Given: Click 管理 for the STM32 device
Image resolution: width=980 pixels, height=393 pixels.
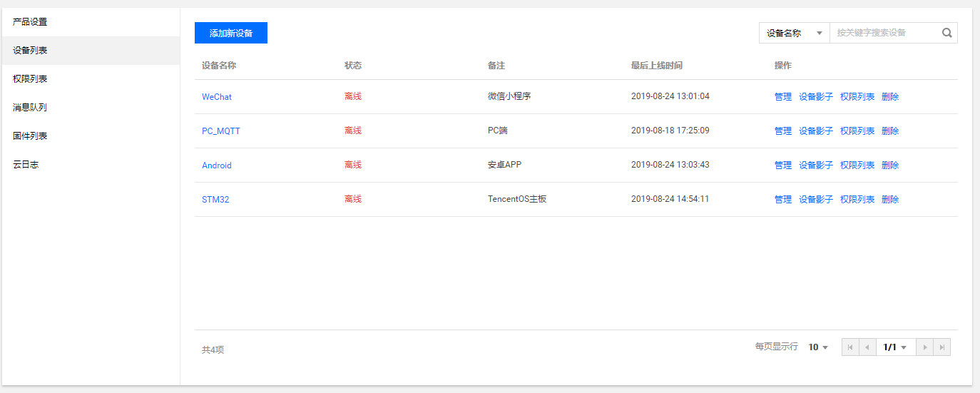Looking at the screenshot, I should pyautogui.click(x=783, y=200).
